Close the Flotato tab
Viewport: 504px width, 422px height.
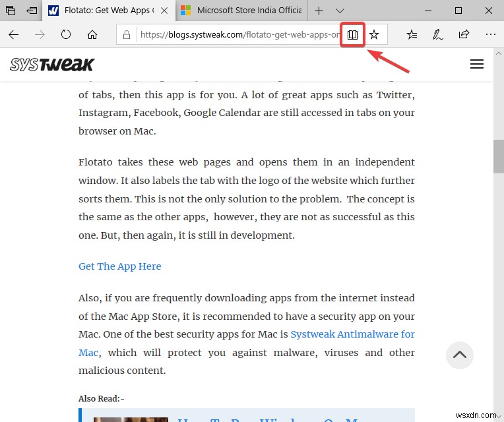(x=164, y=11)
